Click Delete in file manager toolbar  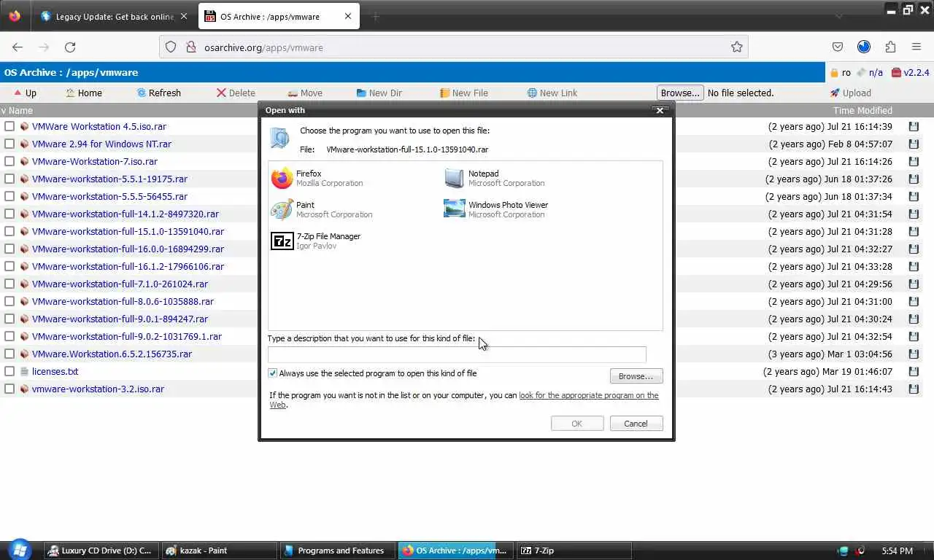click(236, 93)
